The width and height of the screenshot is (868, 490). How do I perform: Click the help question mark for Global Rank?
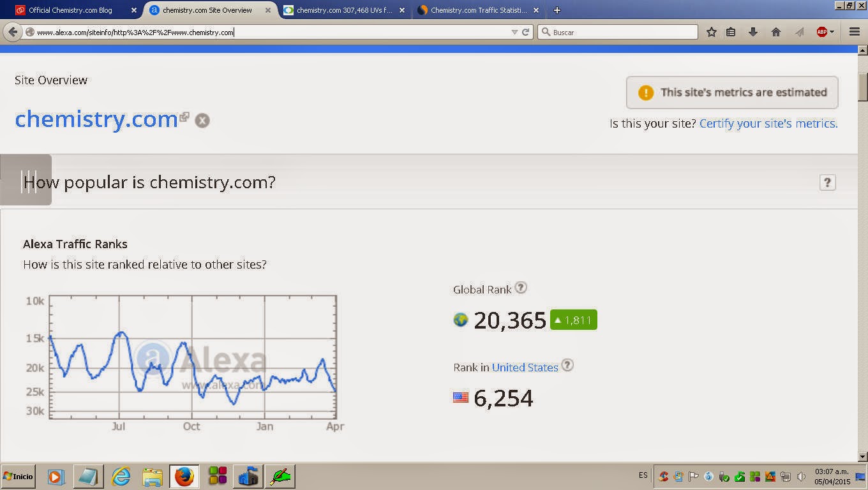[521, 288]
